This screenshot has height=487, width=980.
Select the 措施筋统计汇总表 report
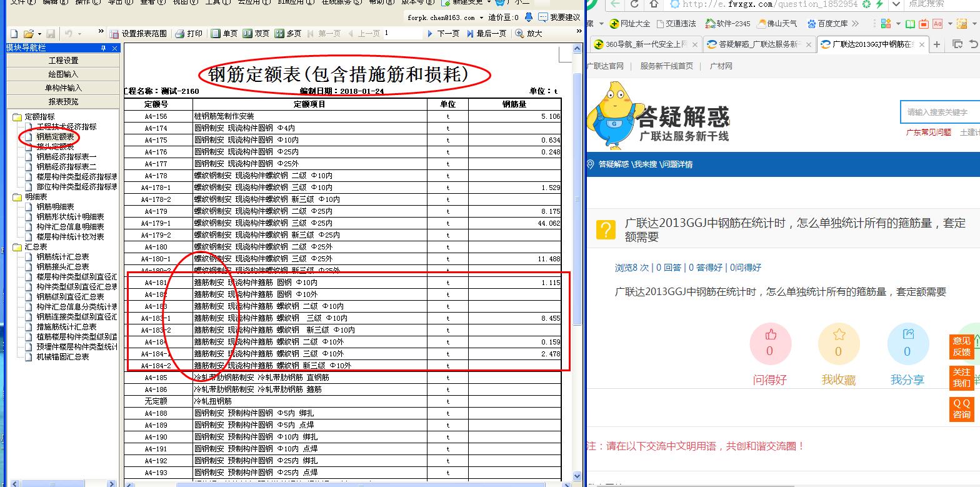coord(66,327)
